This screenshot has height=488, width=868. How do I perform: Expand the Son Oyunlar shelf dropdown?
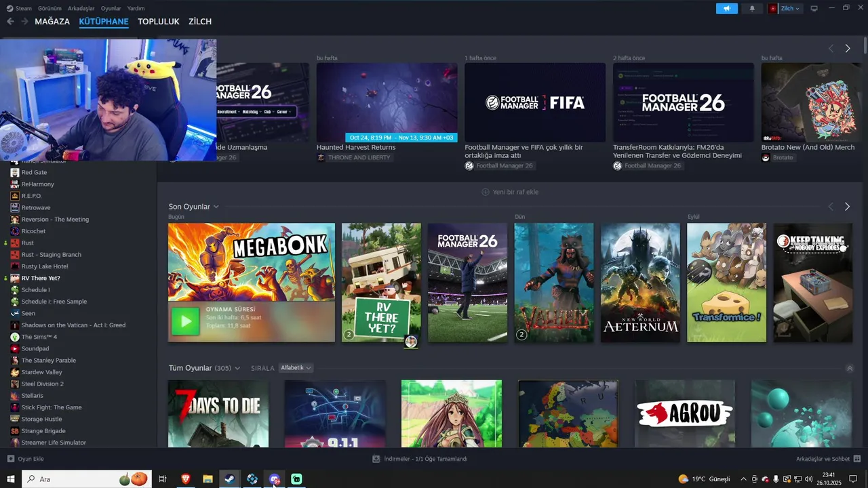[216, 207]
